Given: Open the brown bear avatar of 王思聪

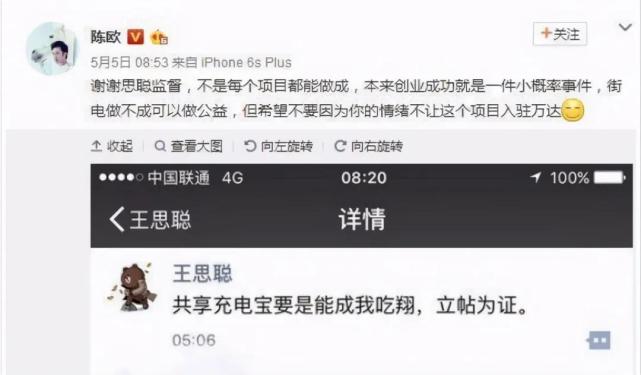Looking at the screenshot, I should click(132, 287).
